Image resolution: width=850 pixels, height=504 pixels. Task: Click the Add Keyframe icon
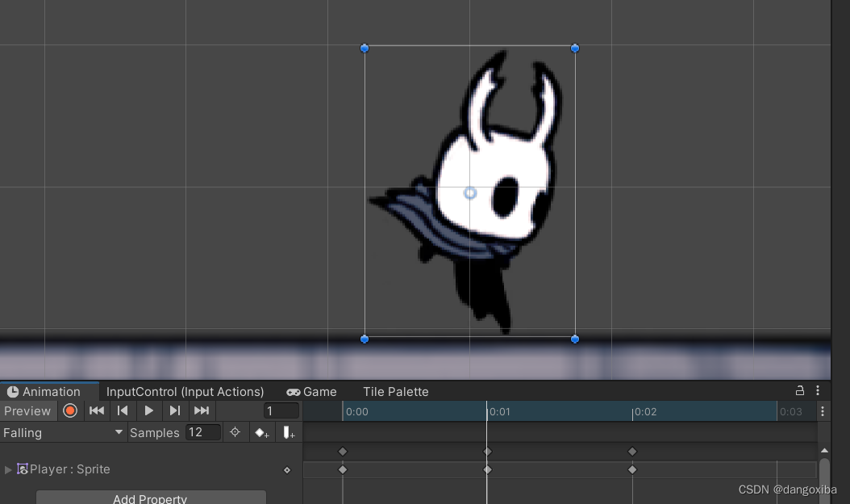pyautogui.click(x=262, y=432)
